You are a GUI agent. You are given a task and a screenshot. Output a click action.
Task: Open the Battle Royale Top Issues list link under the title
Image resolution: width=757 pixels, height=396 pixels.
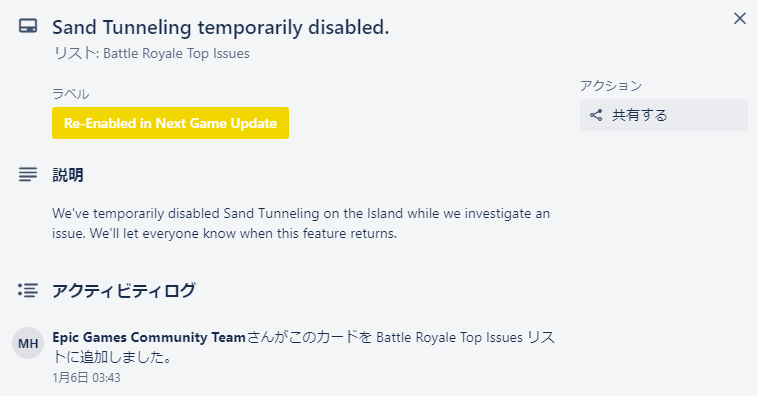click(176, 53)
